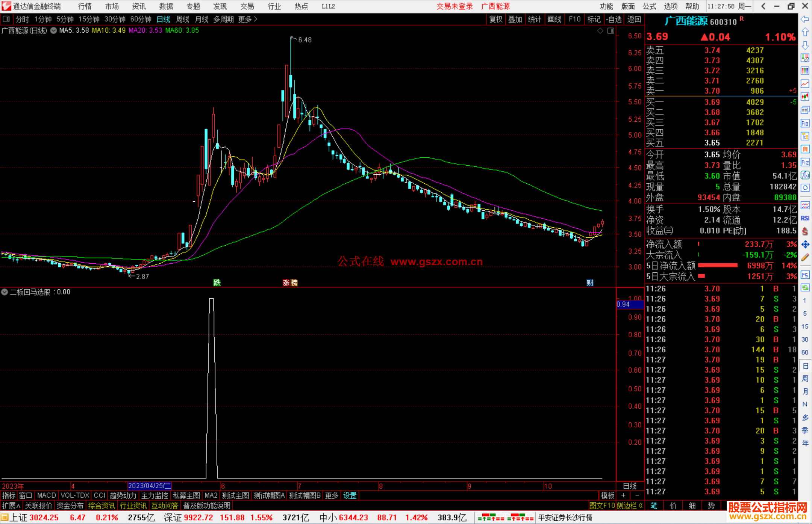The width and height of the screenshot is (812, 524).
Task: Expand the 扩展 panel at bottom left
Action: click(11, 506)
